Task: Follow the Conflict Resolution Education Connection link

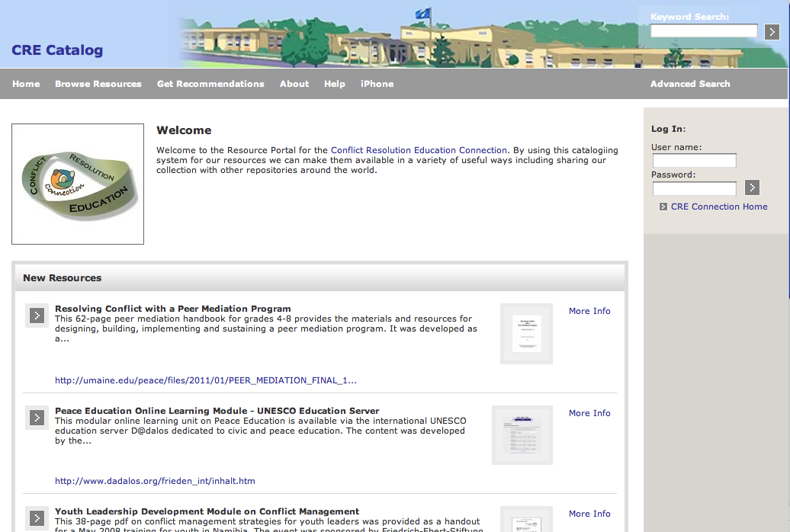Action: [419, 150]
